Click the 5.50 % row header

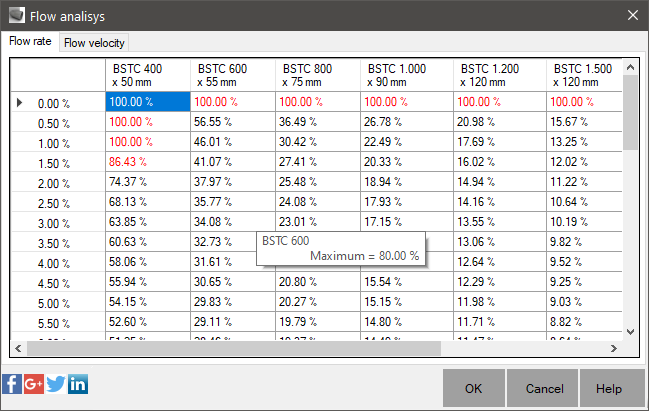pos(58,322)
